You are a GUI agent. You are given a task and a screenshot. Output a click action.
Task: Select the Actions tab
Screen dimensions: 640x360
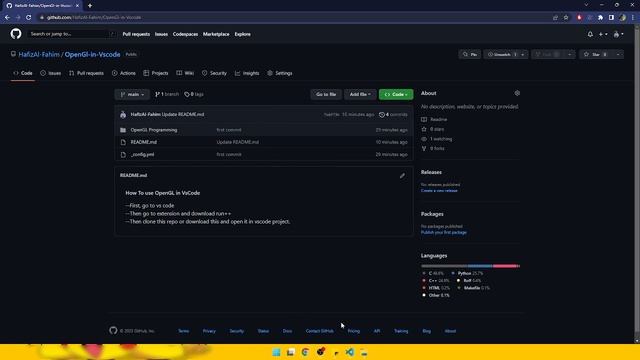point(124,73)
